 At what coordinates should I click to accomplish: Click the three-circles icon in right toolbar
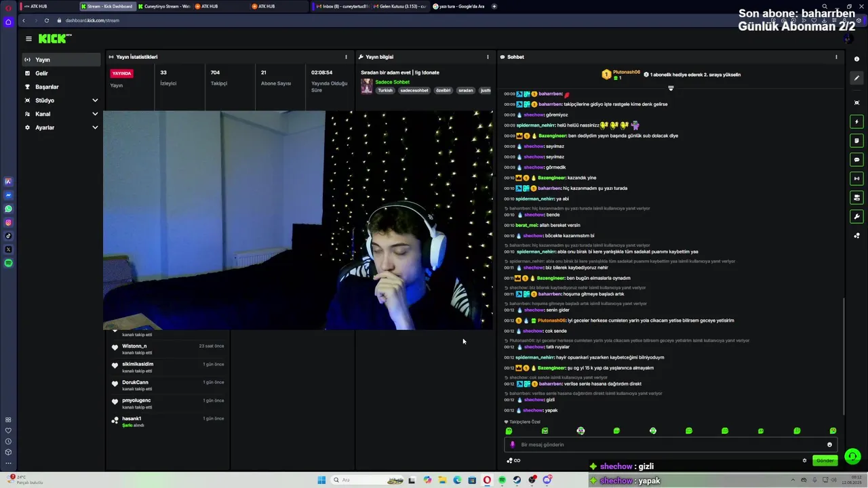856,236
